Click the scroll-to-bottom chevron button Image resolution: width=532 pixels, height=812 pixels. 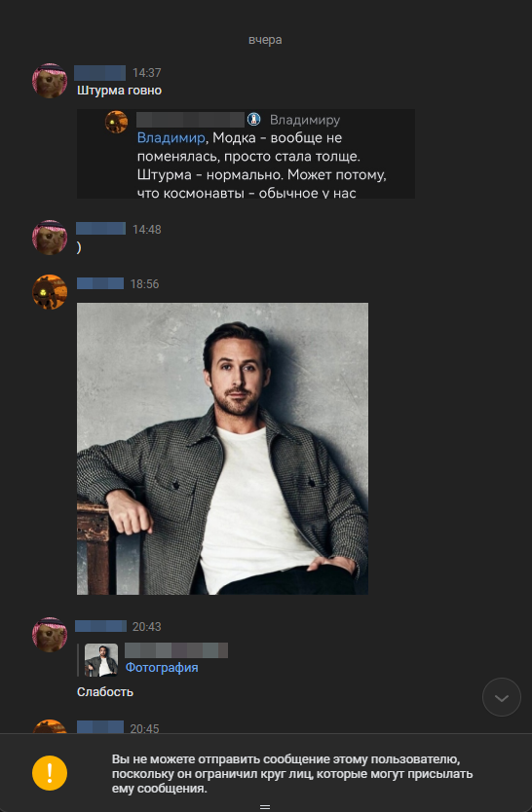501,697
